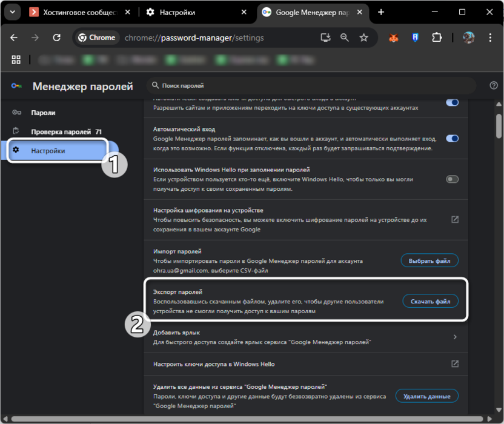The width and height of the screenshot is (504, 424).
Task: Click the horizontal scrollbar thumb
Action: click(247, 419)
